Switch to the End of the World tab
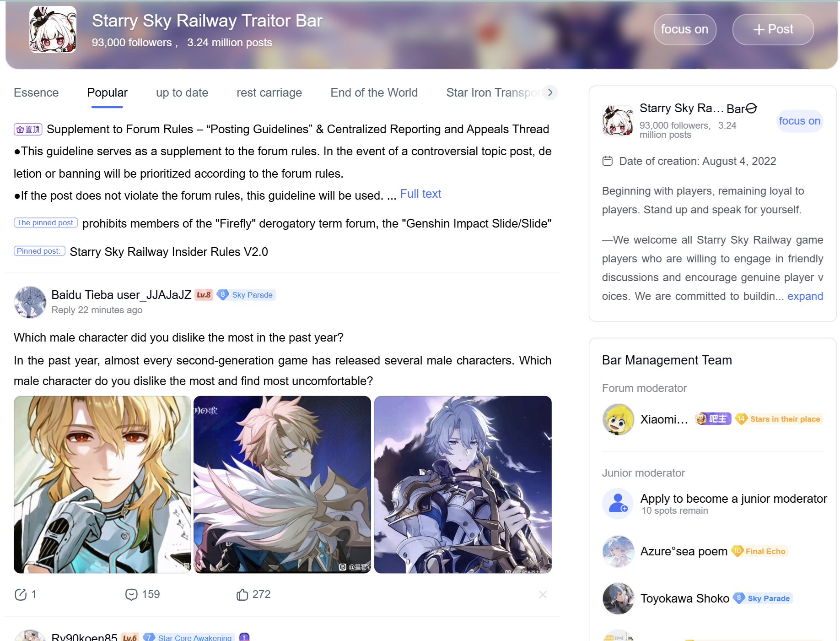The height and width of the screenshot is (641, 840). pyautogui.click(x=374, y=92)
